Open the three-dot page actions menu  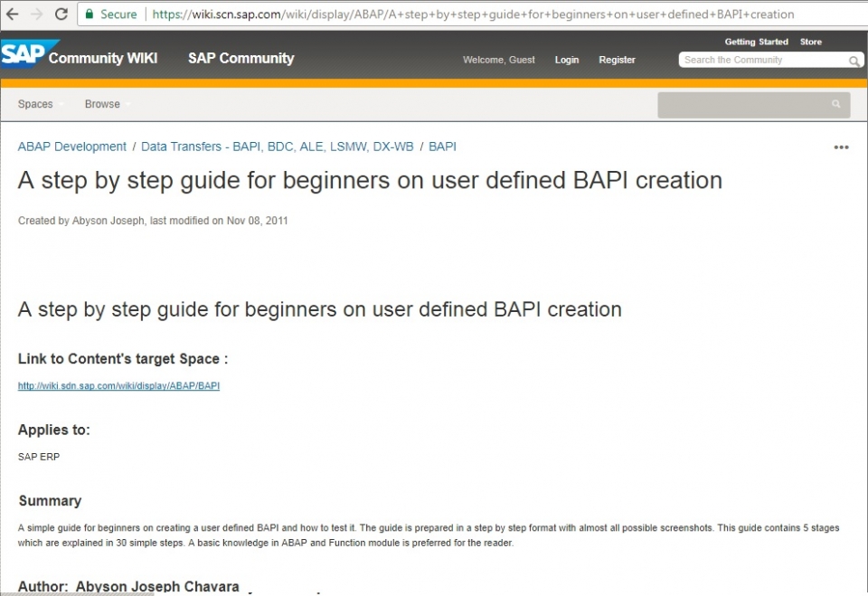(841, 147)
